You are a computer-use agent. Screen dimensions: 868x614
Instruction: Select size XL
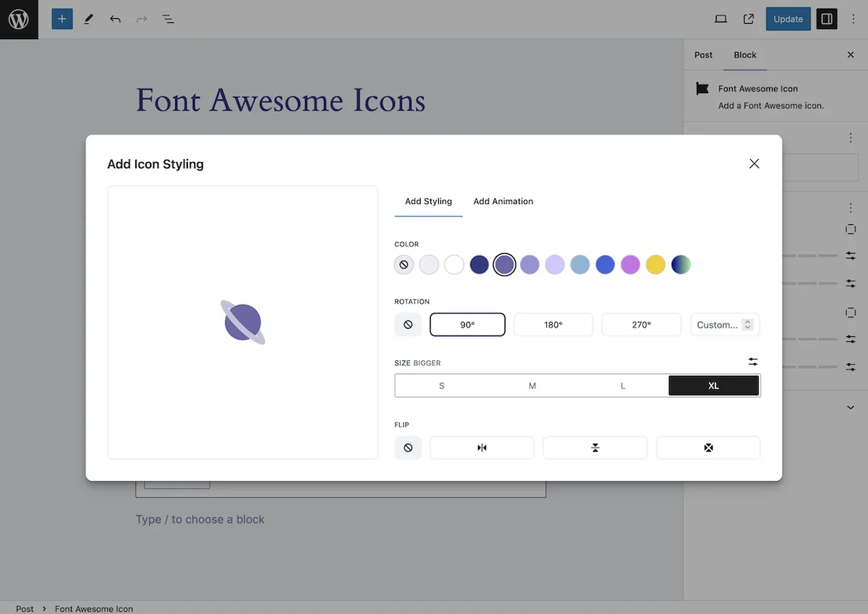[x=714, y=385]
